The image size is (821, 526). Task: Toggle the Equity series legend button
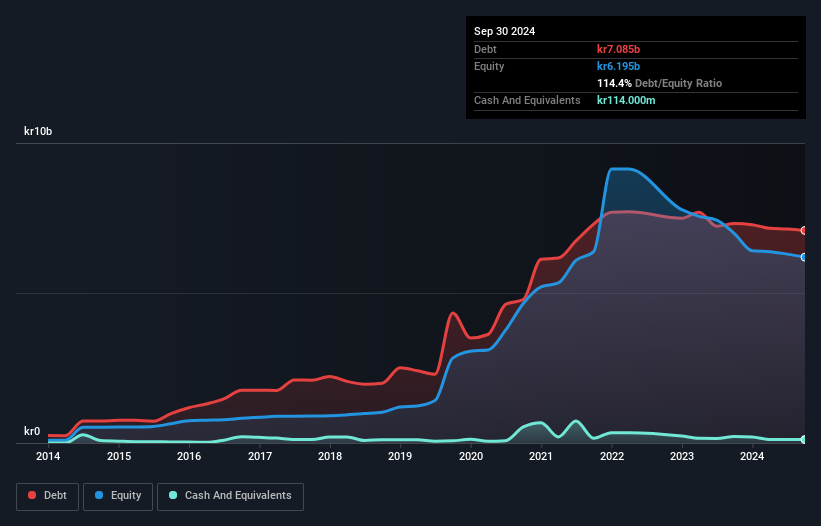pyautogui.click(x=118, y=496)
